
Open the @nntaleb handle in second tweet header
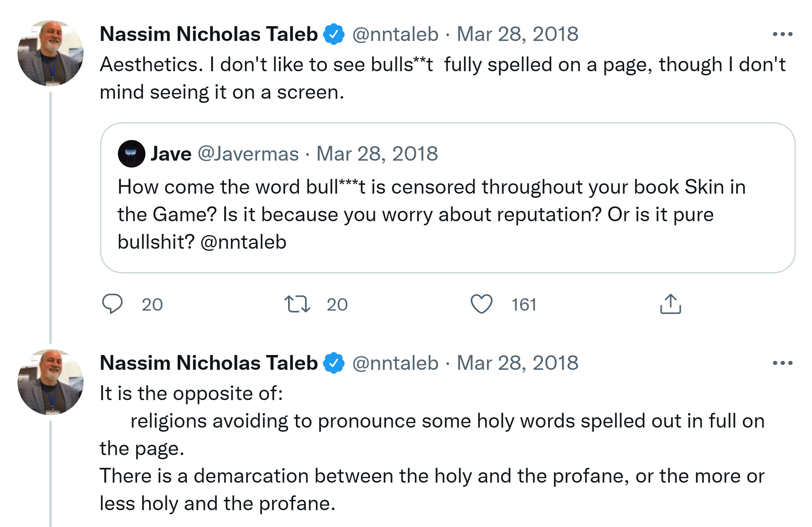pyautogui.click(x=395, y=363)
